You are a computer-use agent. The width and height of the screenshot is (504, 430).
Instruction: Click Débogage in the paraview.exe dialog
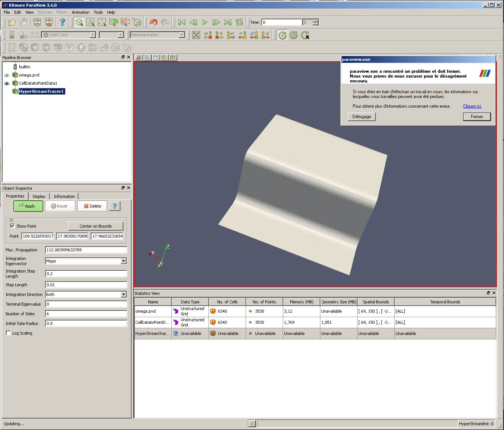coord(362,117)
